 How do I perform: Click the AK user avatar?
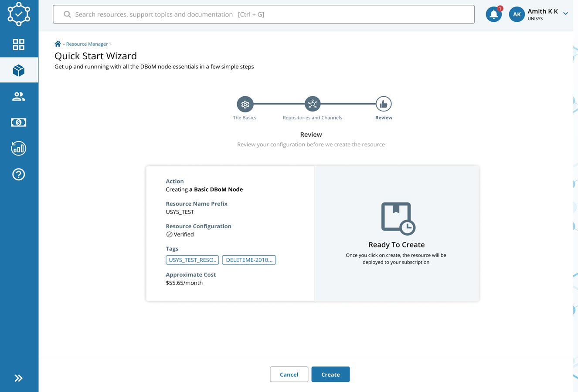(x=517, y=14)
